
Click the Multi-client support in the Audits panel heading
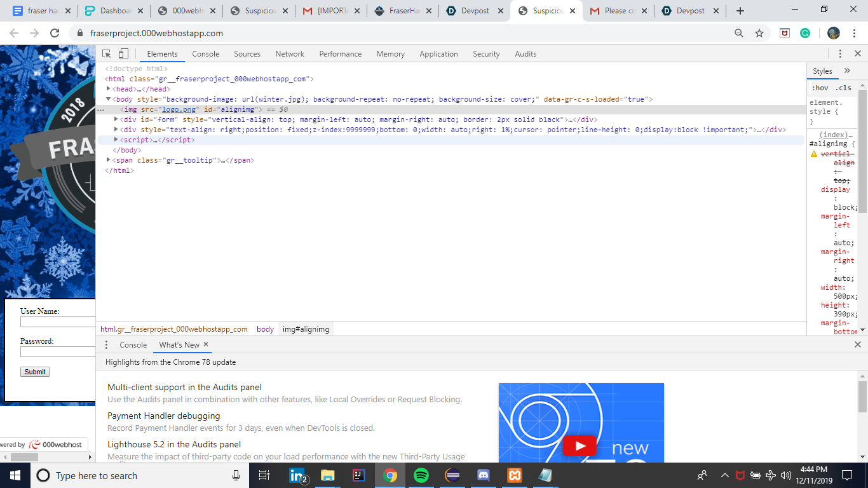184,387
